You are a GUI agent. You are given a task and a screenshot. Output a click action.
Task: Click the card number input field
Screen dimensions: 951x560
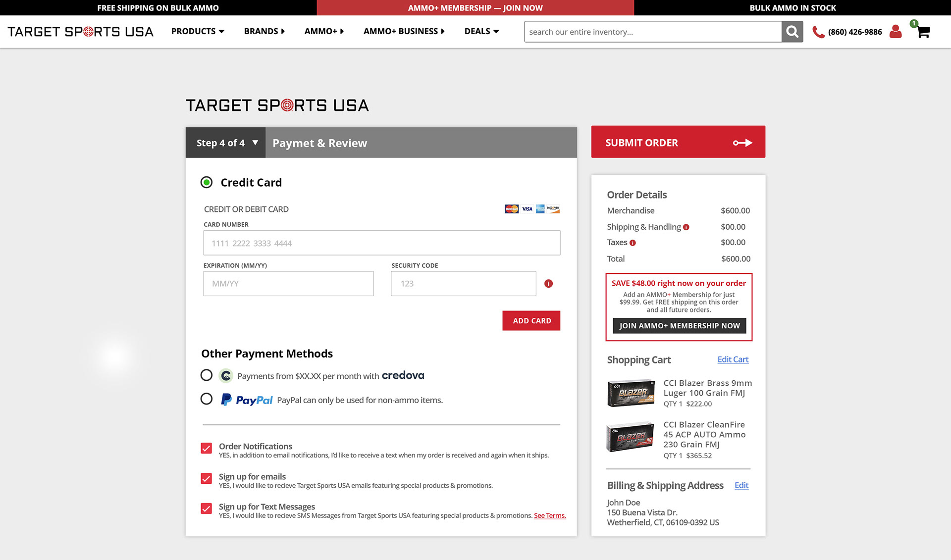point(381,243)
